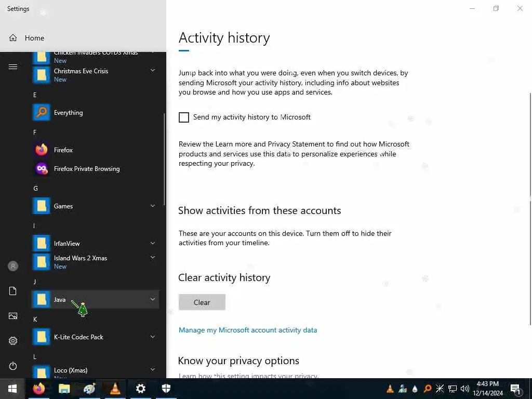Open the Loco (Xmas) folder
This screenshot has width=532, height=399.
point(95,371)
